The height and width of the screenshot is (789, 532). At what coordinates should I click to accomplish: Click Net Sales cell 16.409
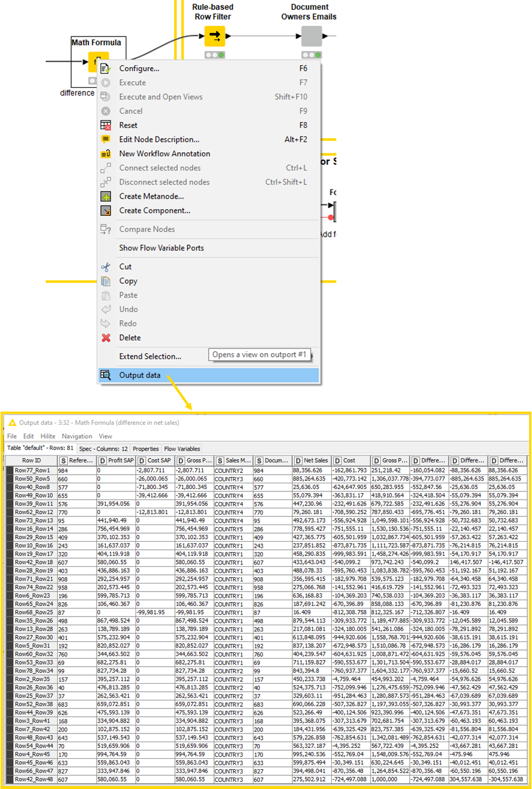[311, 612]
